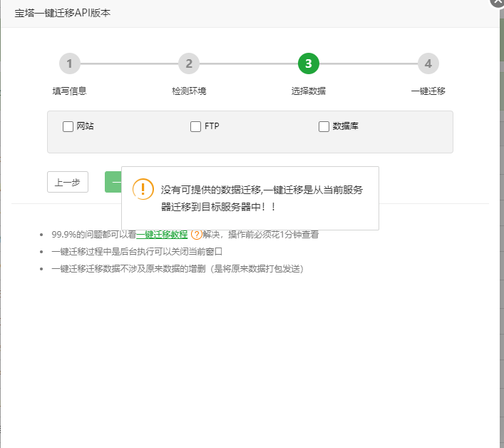Click the orange warning exclamation icon

[143, 189]
